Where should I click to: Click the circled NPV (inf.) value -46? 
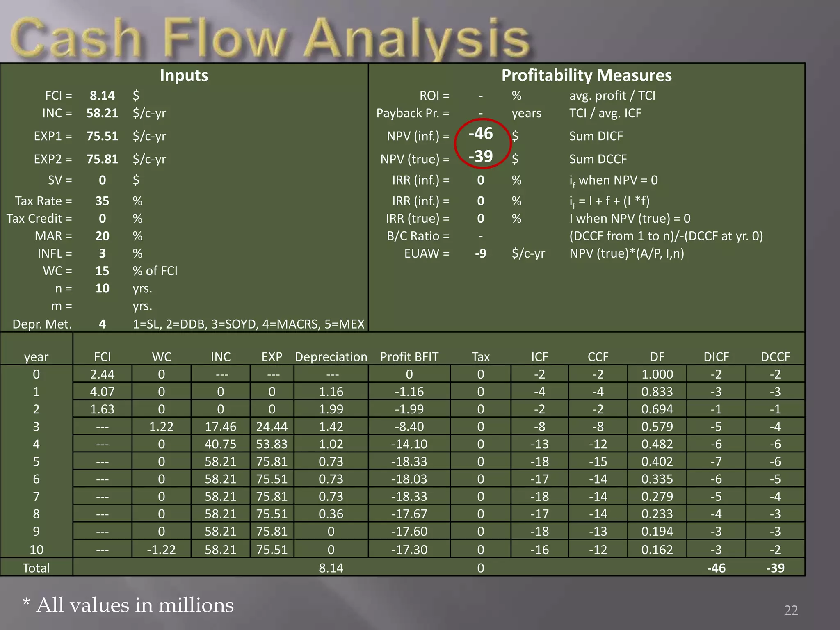(481, 134)
